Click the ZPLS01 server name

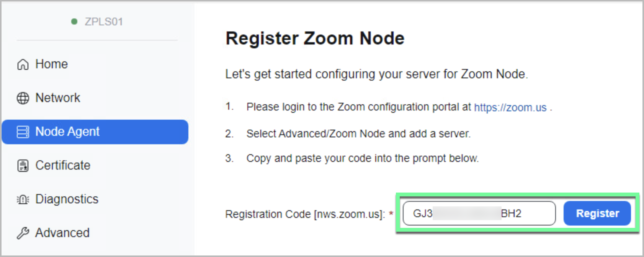(104, 21)
